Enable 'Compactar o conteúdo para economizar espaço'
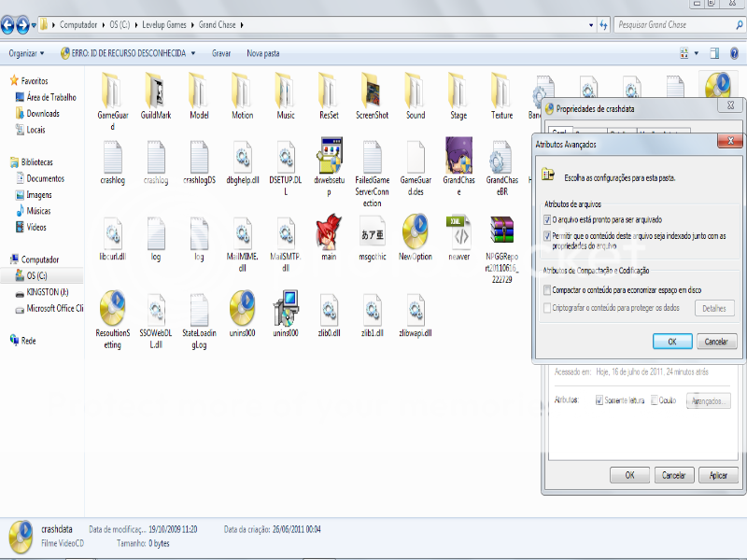 point(547,289)
